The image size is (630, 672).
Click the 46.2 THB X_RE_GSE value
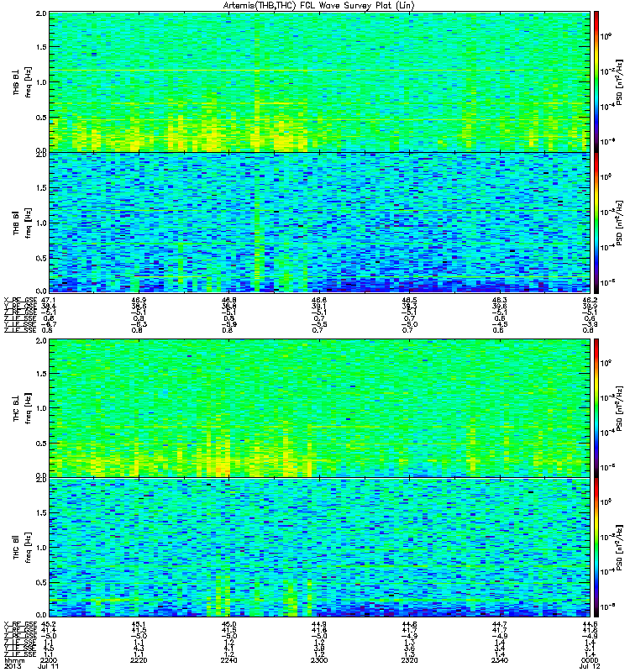[590, 300]
